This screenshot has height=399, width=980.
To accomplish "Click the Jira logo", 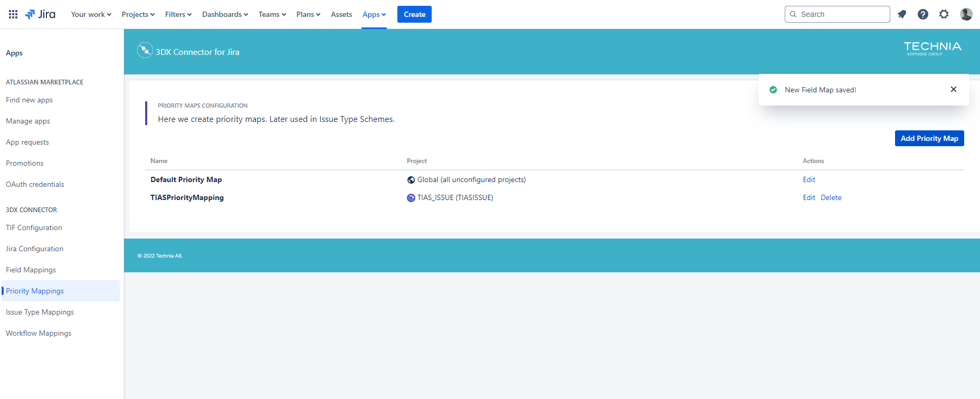I will (41, 14).
